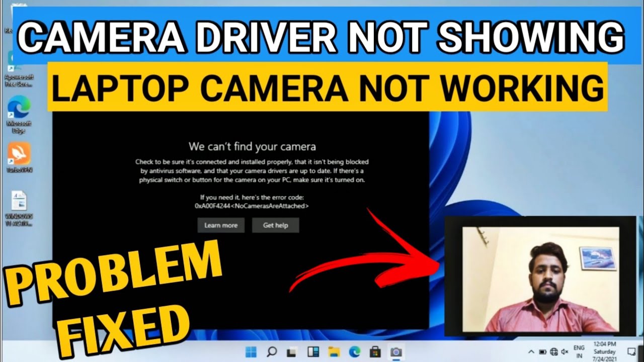Viewport: 644px width, 362px height.
Task: Open Task View on taskbar
Action: click(x=292, y=351)
